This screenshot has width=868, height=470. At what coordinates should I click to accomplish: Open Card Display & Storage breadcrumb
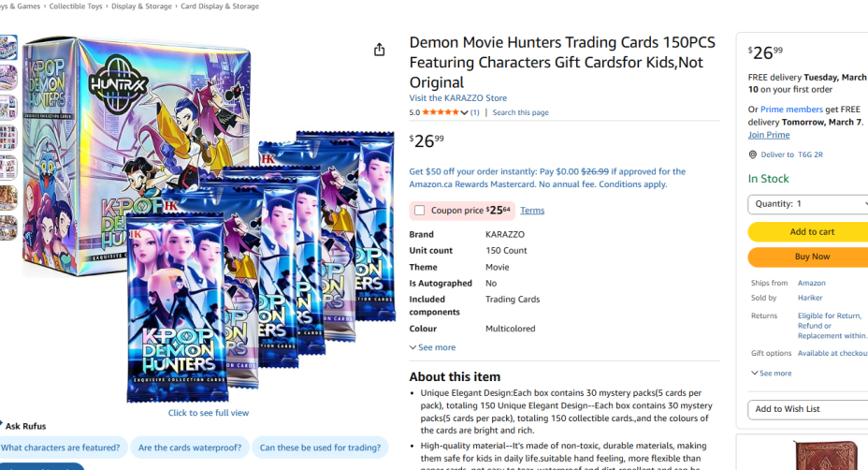220,7
